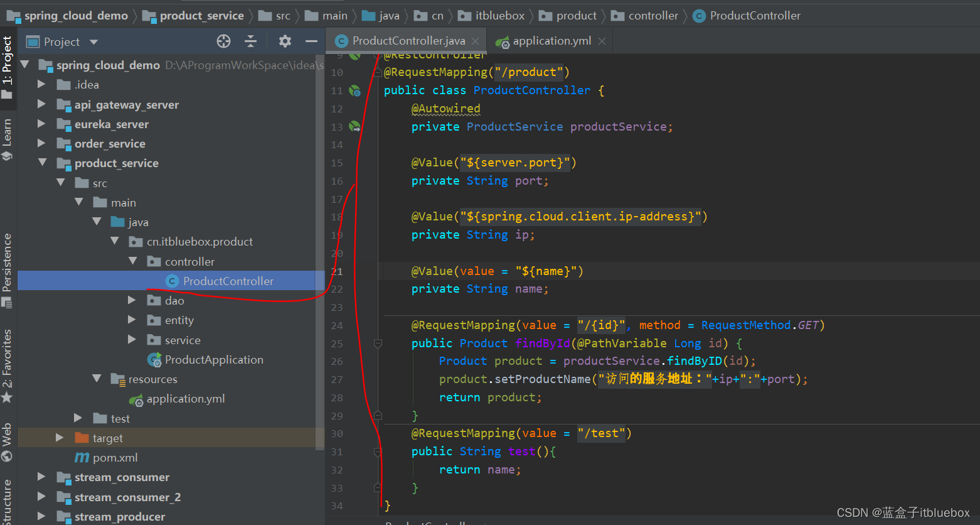Expand the service package
Viewport: 980px width, 525px height.
click(132, 340)
